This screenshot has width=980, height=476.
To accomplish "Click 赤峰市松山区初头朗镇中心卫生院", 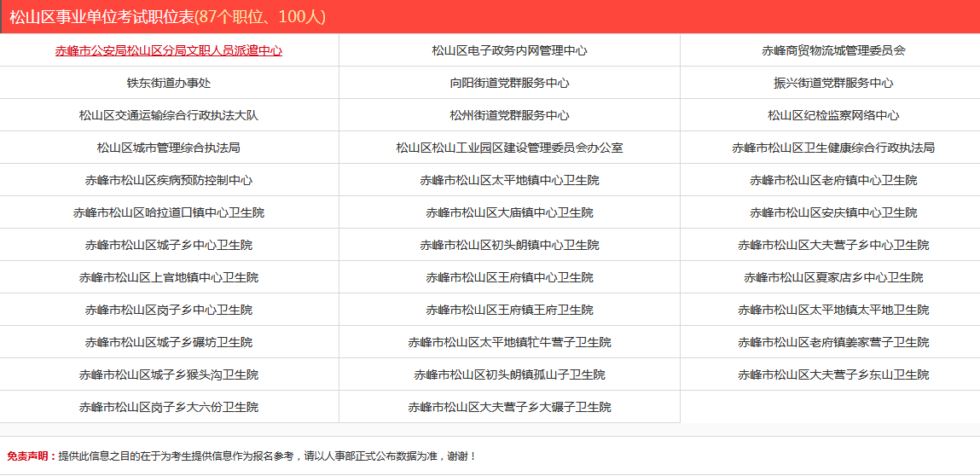I will tap(509, 245).
